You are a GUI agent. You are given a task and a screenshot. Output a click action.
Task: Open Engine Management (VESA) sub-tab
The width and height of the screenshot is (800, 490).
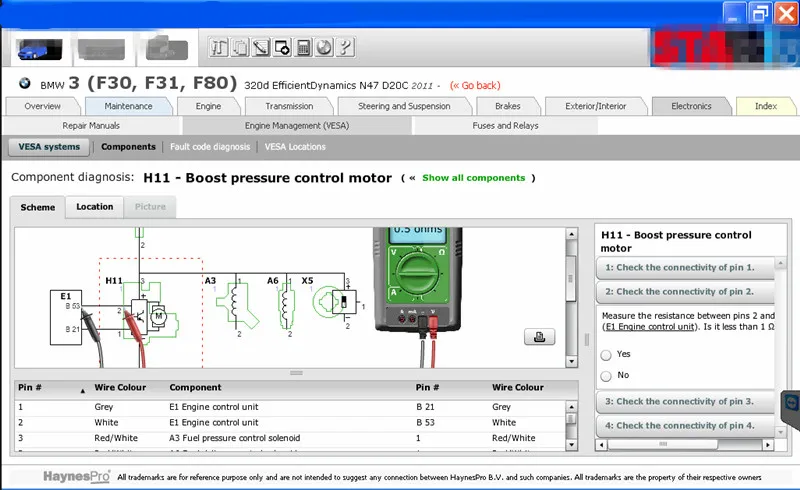297,126
